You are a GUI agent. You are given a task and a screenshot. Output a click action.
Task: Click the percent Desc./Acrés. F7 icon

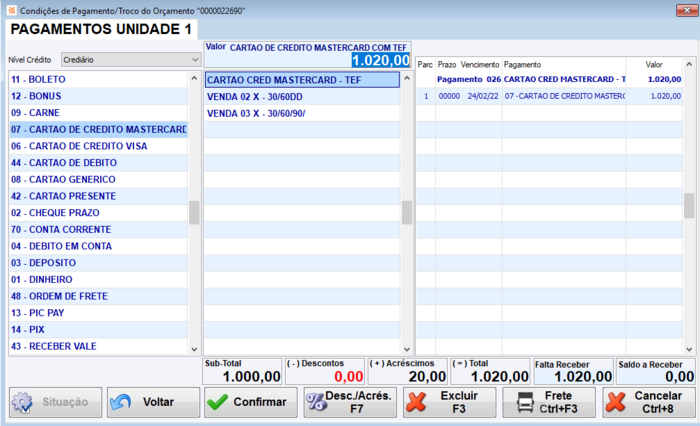click(316, 402)
